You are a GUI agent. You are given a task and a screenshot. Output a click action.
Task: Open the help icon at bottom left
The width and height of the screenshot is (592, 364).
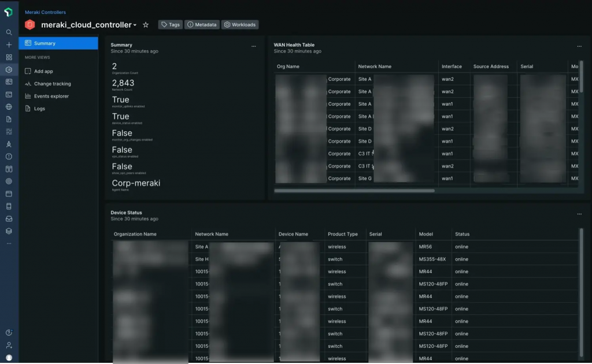(x=9, y=333)
